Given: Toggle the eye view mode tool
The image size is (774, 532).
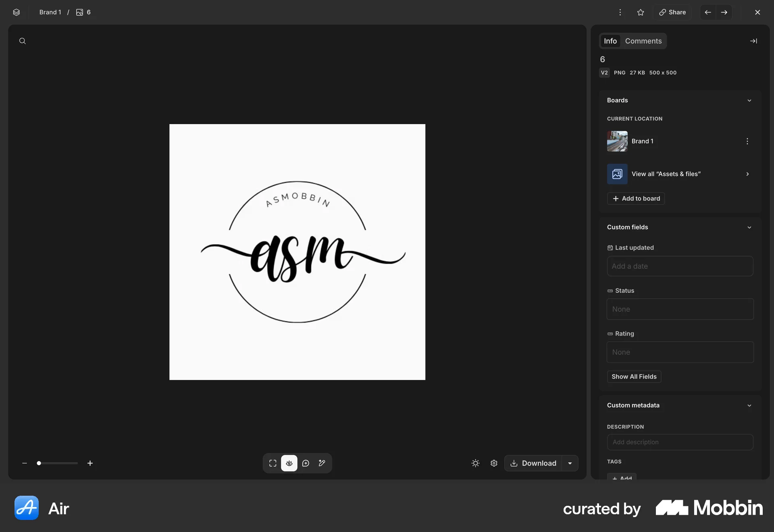Looking at the screenshot, I should point(289,463).
